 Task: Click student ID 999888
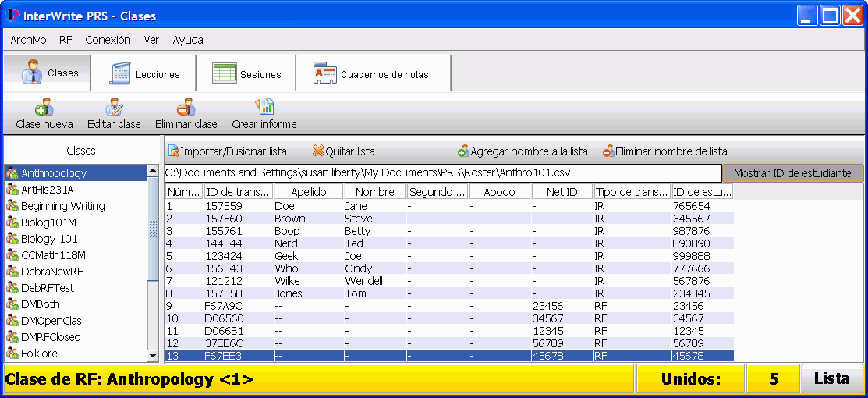tap(692, 256)
